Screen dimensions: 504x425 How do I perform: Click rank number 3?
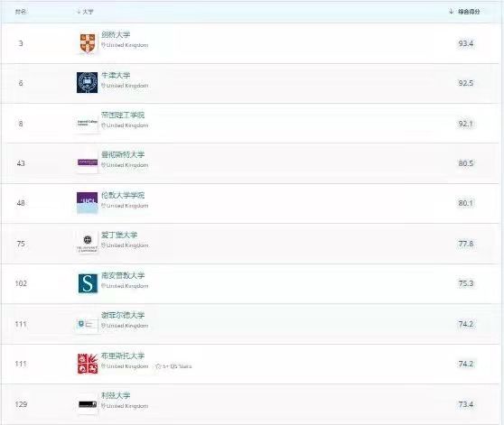click(21, 43)
